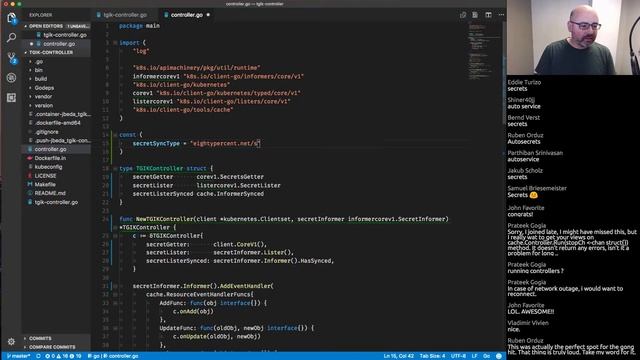This screenshot has width=640, height=360.
Task: Click the second editor title icon, the open file view
Action: (x=475, y=15)
